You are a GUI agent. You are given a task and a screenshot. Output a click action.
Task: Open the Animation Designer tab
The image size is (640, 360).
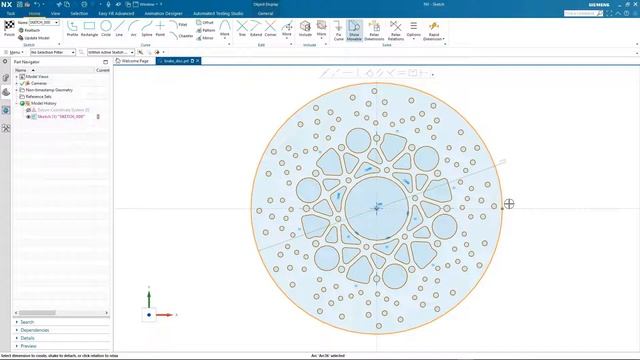pos(163,13)
